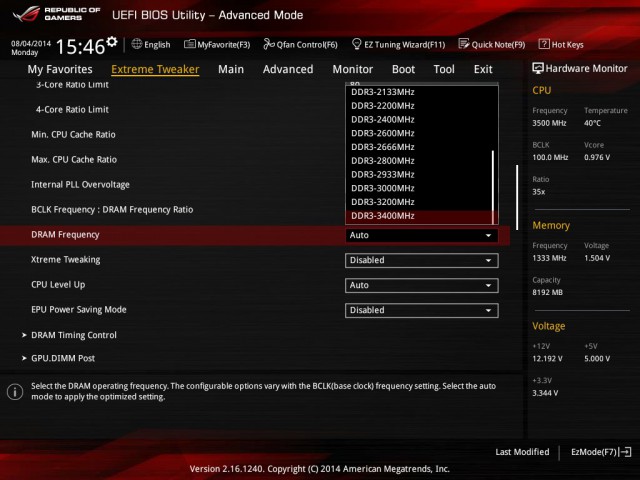Click memory capacity 8192 MB value
Viewport: 640px width, 480px height.
click(547, 292)
